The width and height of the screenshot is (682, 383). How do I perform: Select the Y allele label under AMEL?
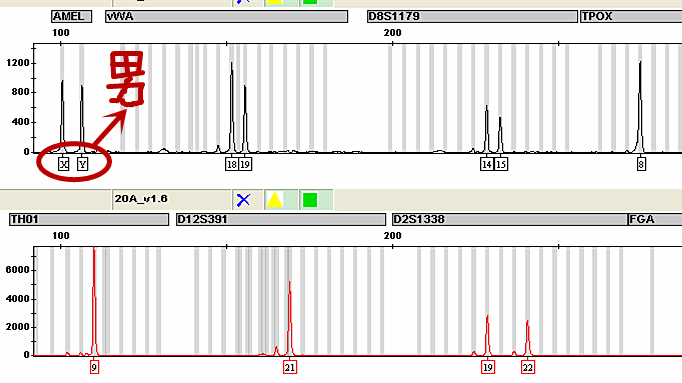(x=83, y=164)
